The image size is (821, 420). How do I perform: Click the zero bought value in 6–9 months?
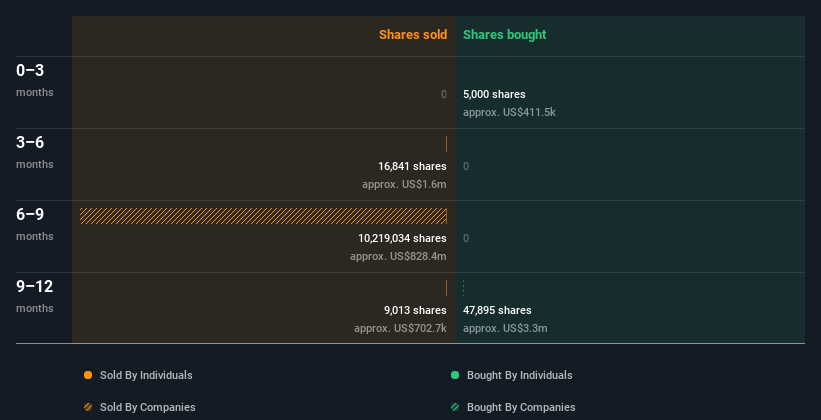point(466,238)
